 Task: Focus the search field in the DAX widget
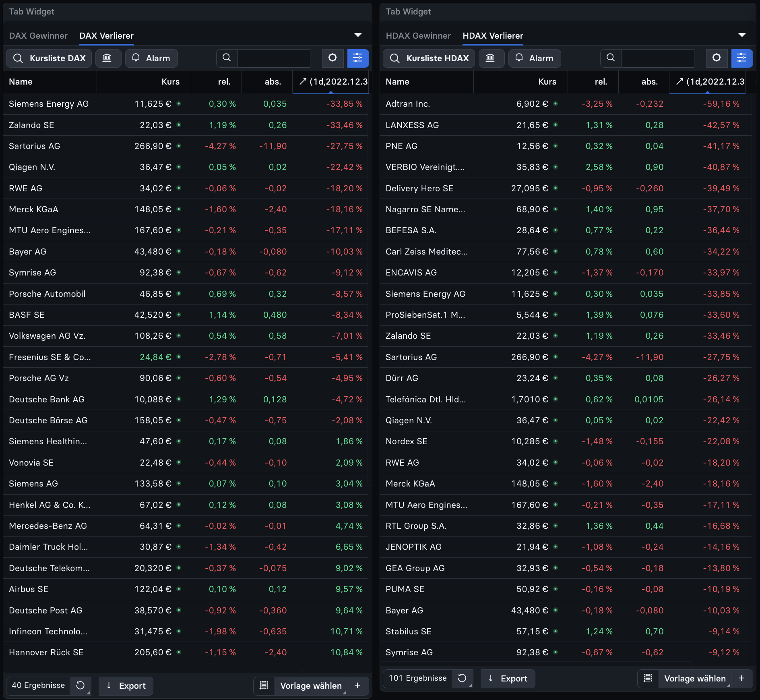274,58
